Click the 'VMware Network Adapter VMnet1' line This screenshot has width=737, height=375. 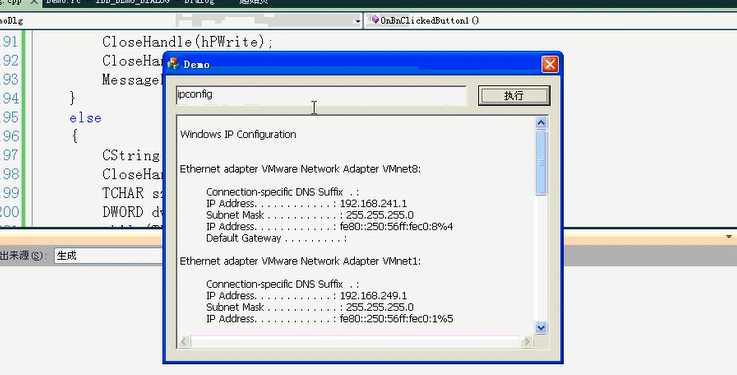click(300, 261)
